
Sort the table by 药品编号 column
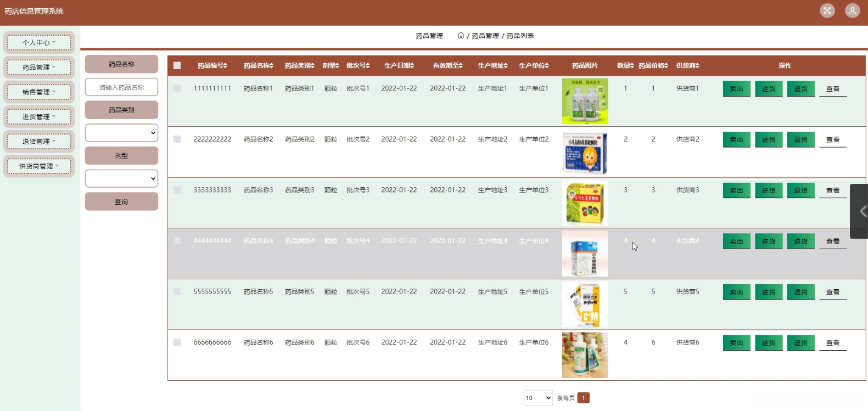212,65
